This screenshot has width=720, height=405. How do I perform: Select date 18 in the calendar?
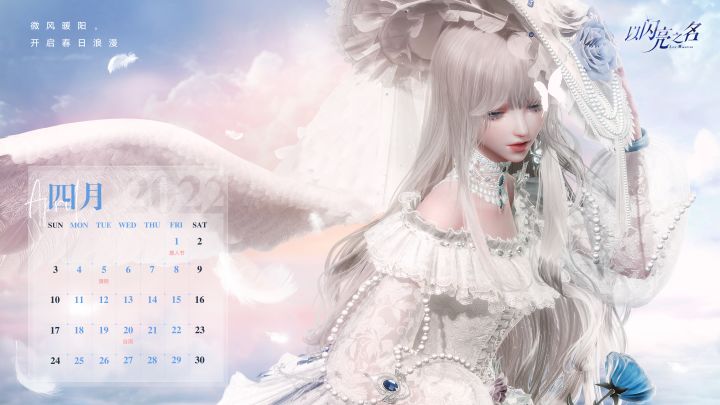[79, 330]
